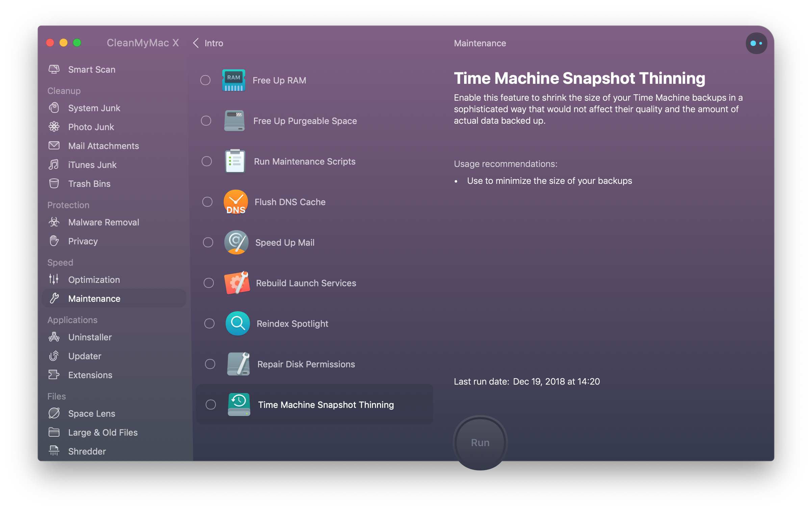Open Space Lens module

(x=114, y=413)
